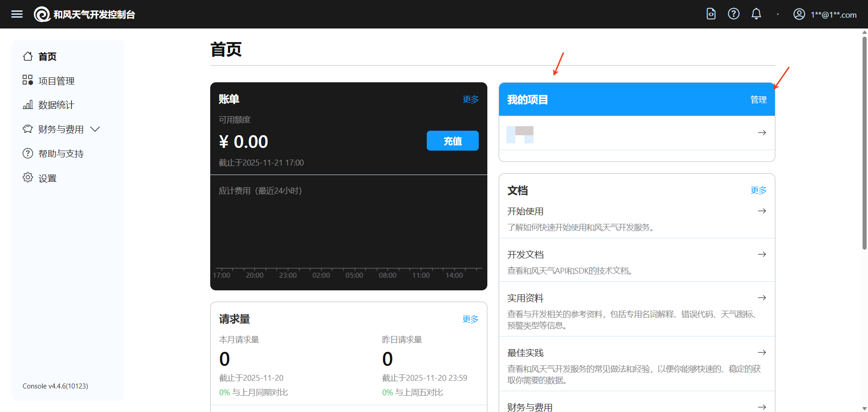The width and height of the screenshot is (868, 412).
Task: Click the 查看和风天气API和SDK的技术文档。description
Action: 571,271
